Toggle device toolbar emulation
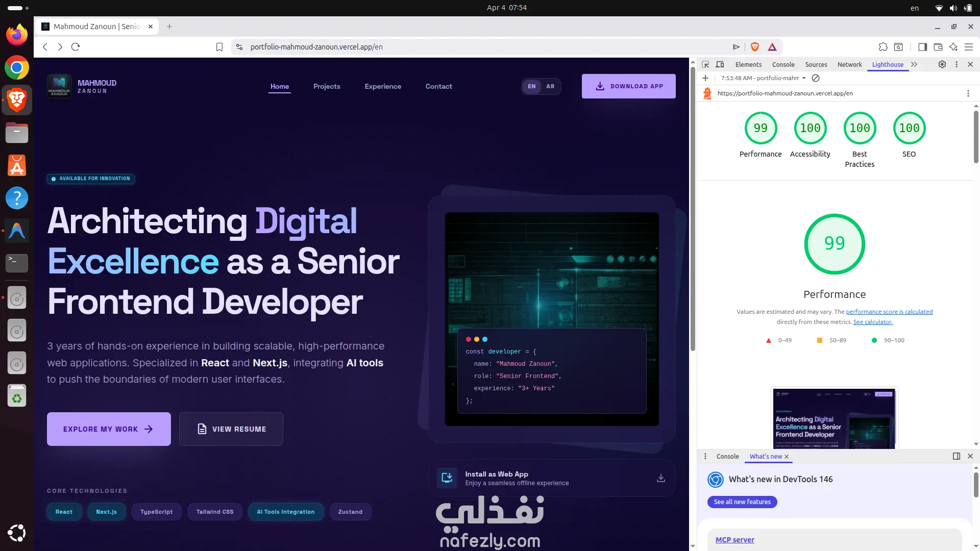 [720, 64]
